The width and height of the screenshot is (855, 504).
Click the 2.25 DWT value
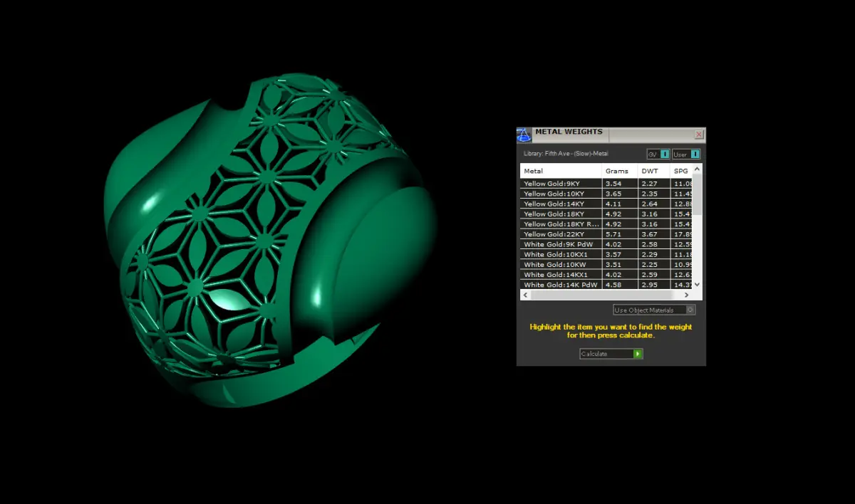coord(648,264)
